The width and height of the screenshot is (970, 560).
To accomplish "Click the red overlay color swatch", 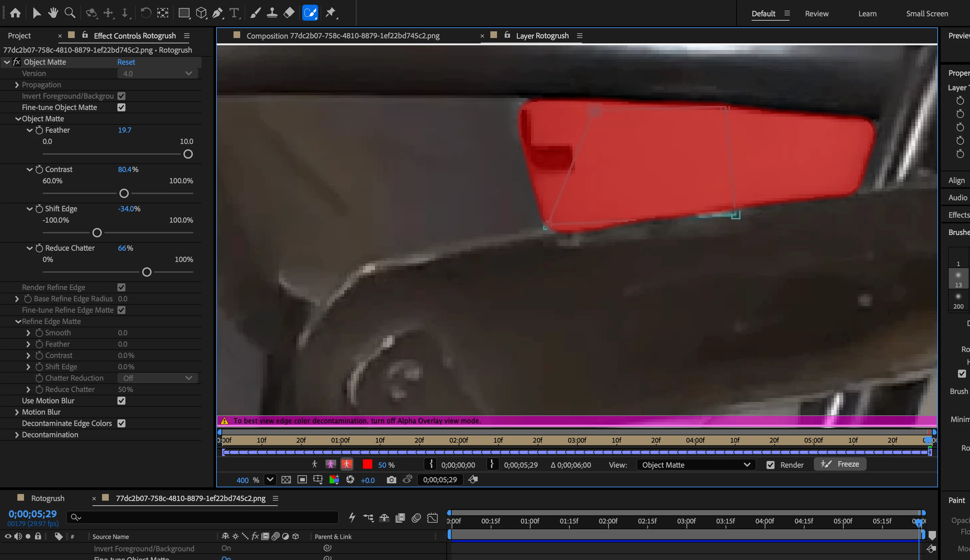I will [x=368, y=464].
